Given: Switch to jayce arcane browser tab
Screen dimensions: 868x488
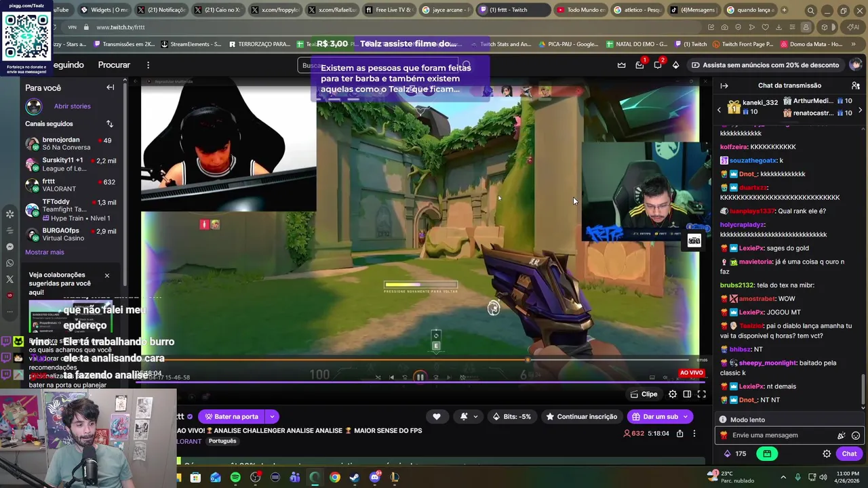Looking at the screenshot, I should pos(446,10).
